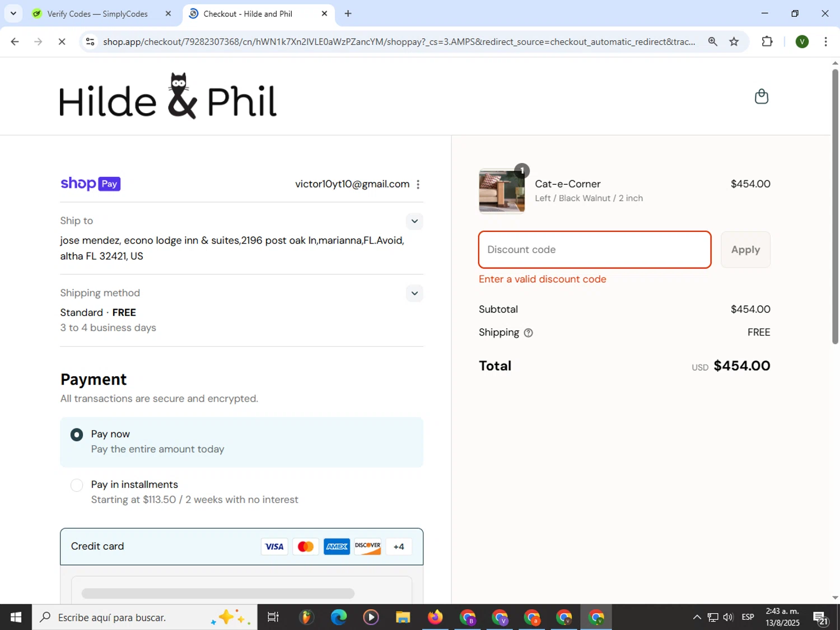Open the volume icon in the system tray

click(728, 617)
